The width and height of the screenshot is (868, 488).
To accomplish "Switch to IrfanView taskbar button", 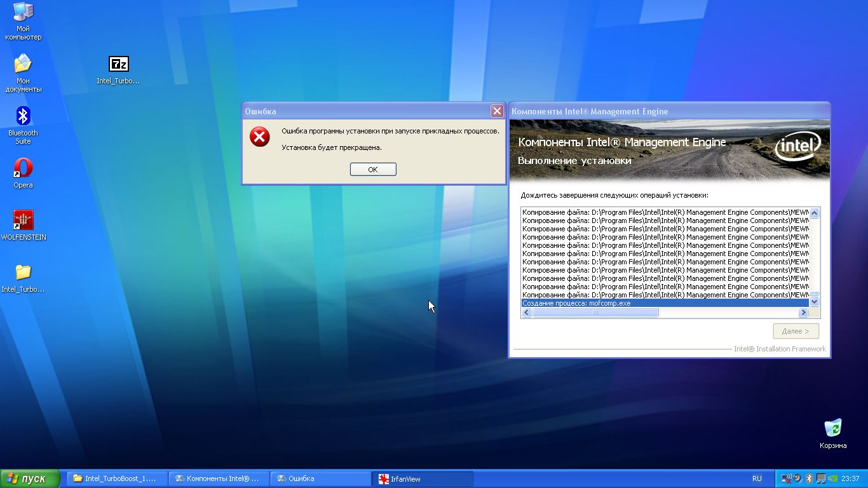I will [x=423, y=478].
